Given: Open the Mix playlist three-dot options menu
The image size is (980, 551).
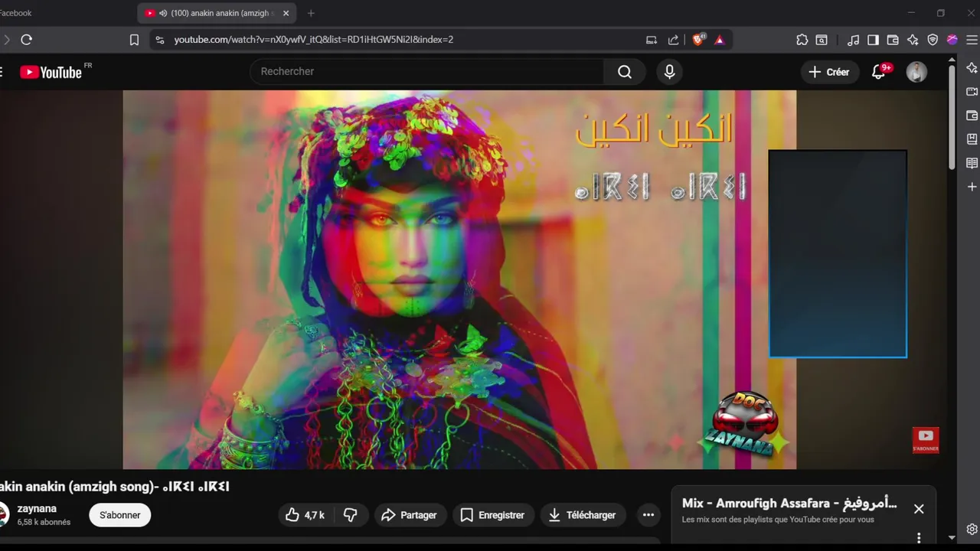Looking at the screenshot, I should pos(919,537).
